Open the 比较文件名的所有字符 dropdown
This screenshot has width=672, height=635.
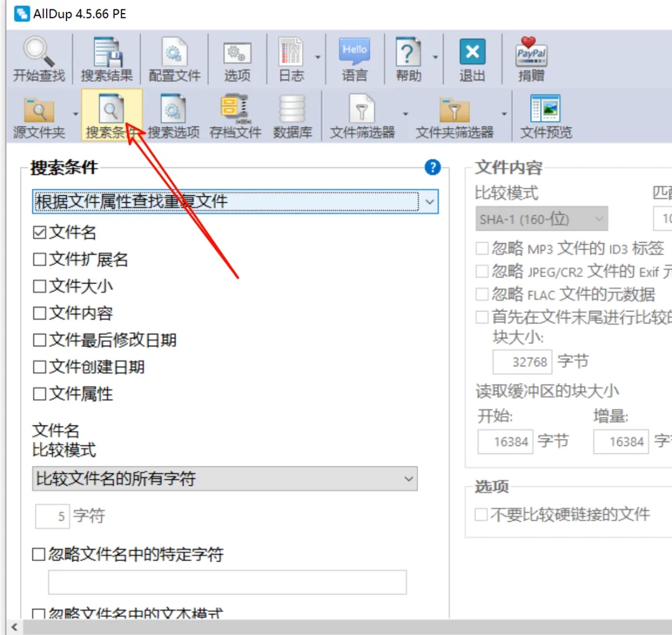[x=225, y=478]
